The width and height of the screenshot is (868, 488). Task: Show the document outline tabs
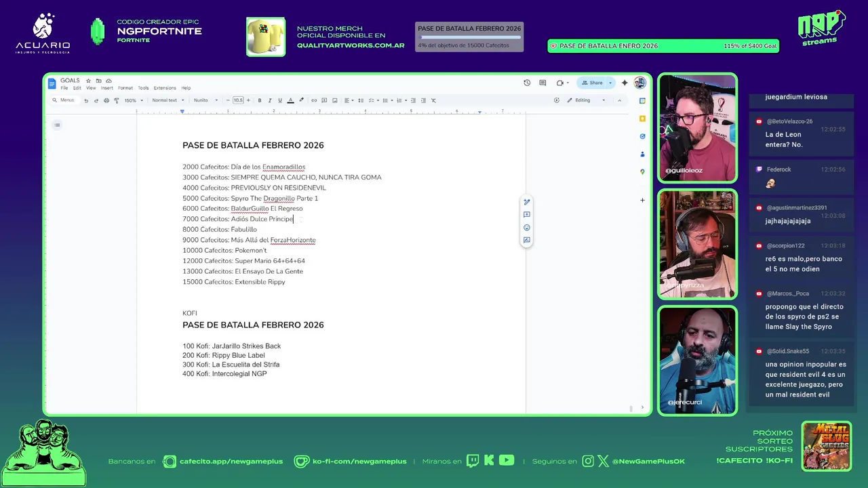click(x=57, y=125)
